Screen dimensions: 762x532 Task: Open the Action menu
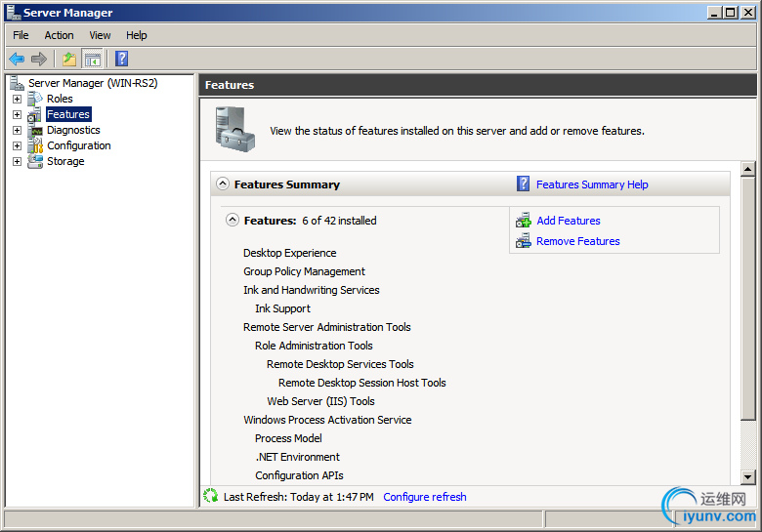pos(59,35)
